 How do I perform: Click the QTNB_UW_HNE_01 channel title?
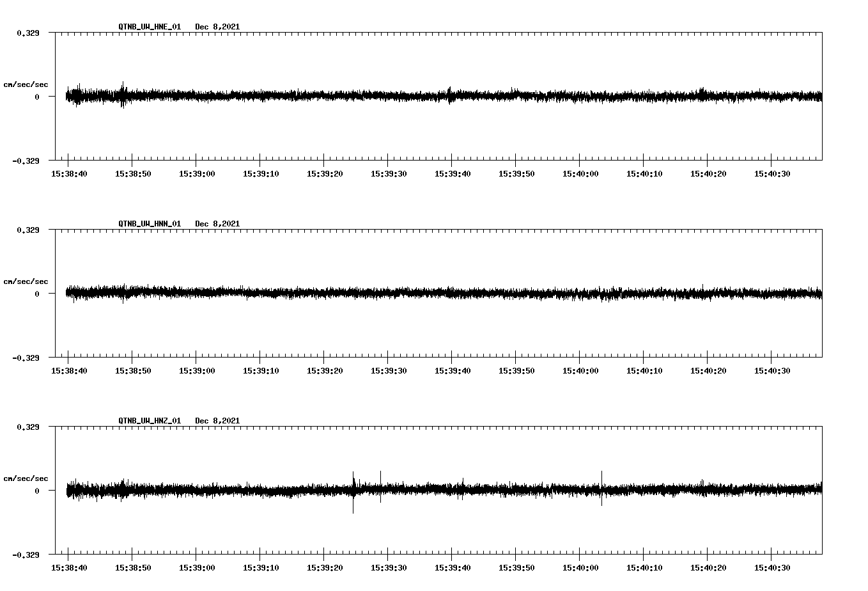pyautogui.click(x=150, y=27)
